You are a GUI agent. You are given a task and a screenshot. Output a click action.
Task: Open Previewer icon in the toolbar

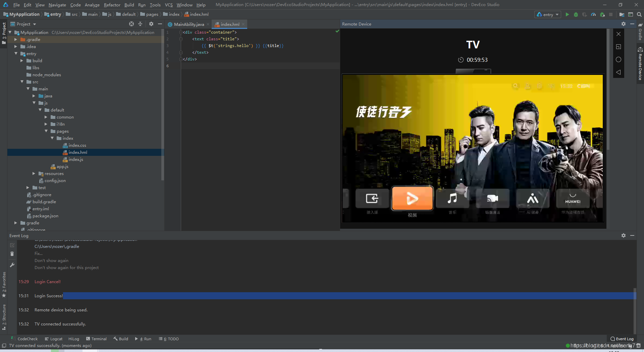coord(631,14)
